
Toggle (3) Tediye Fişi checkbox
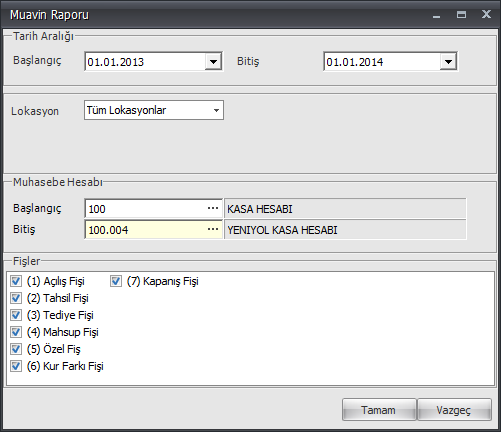click(16, 315)
